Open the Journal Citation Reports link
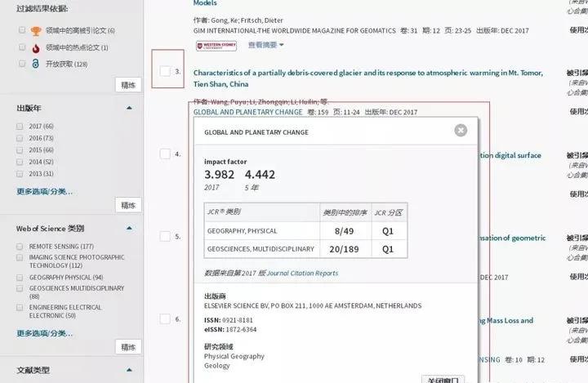 [302, 273]
